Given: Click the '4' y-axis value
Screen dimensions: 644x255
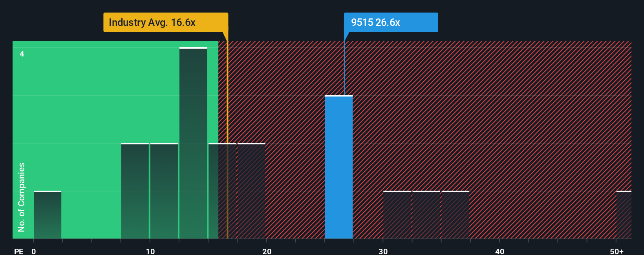Looking at the screenshot, I should click(22, 54).
